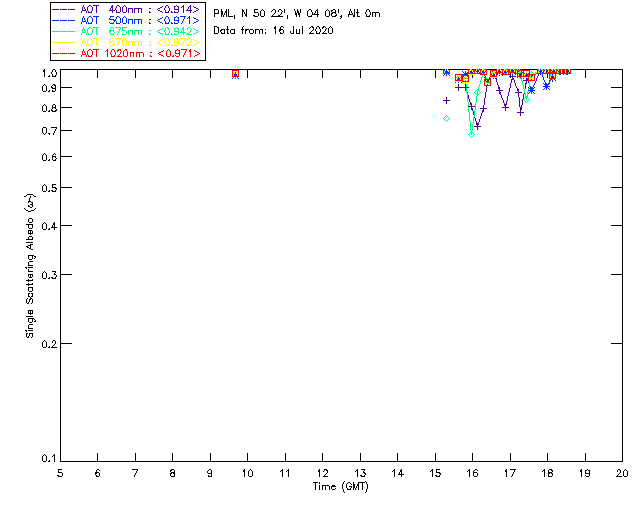The width and height of the screenshot is (640, 512).
Task: Click the 0.5 tick label on y-axis
Action: point(48,188)
